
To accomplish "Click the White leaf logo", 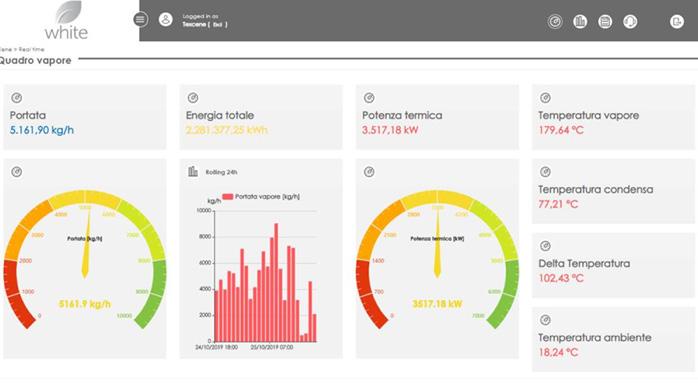I will point(66,20).
